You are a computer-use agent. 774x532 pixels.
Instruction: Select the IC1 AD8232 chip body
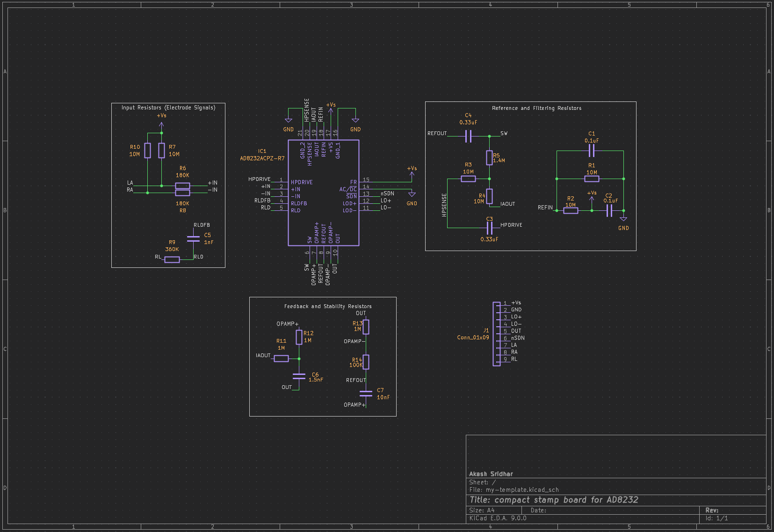click(323, 193)
